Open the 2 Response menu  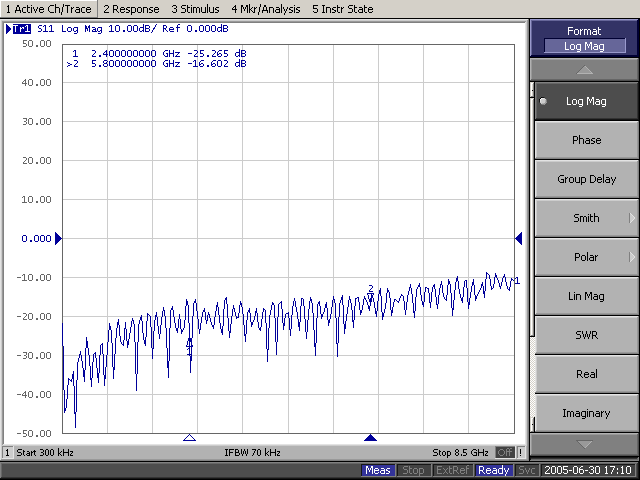[x=131, y=9]
